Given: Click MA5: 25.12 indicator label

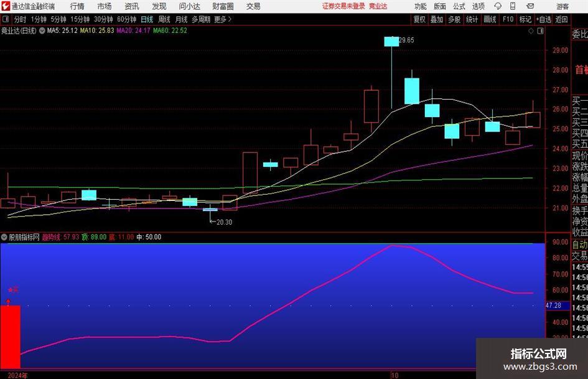Looking at the screenshot, I should click(62, 30).
